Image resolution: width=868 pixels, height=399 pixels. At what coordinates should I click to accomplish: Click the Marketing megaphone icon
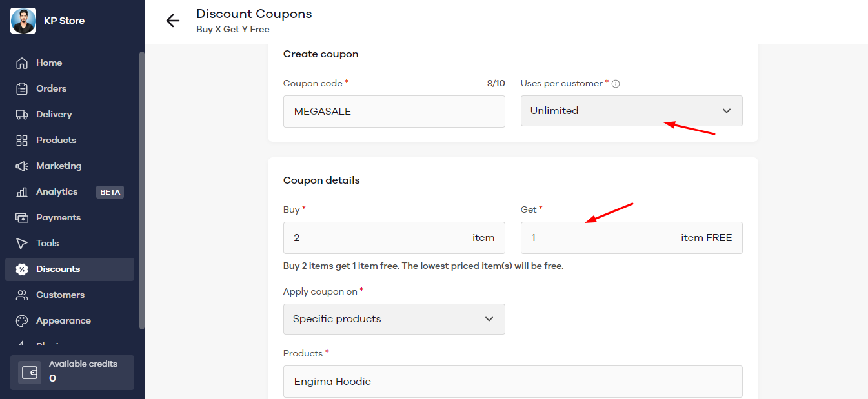click(x=22, y=166)
